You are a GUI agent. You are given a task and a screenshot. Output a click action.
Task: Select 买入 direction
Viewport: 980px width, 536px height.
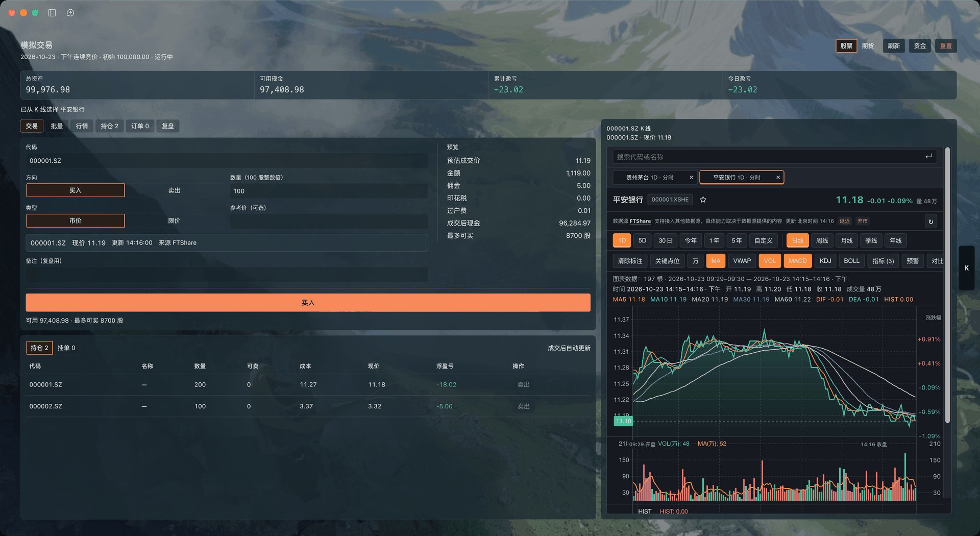(75, 190)
